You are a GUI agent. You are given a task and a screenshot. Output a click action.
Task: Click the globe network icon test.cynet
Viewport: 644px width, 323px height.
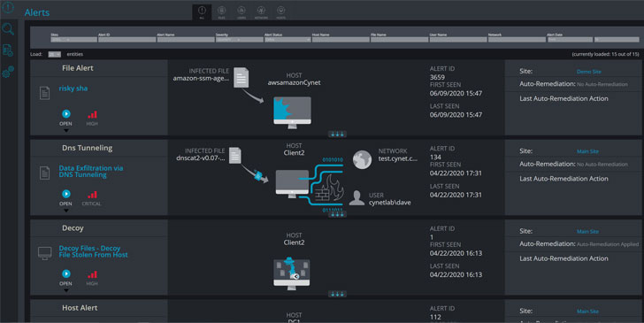(x=362, y=159)
